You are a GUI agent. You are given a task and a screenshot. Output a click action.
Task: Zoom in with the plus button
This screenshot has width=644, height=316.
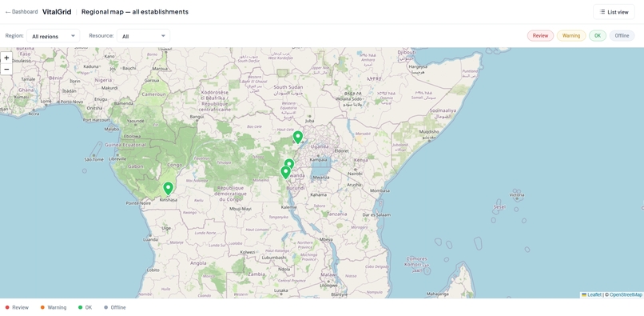[x=6, y=58]
